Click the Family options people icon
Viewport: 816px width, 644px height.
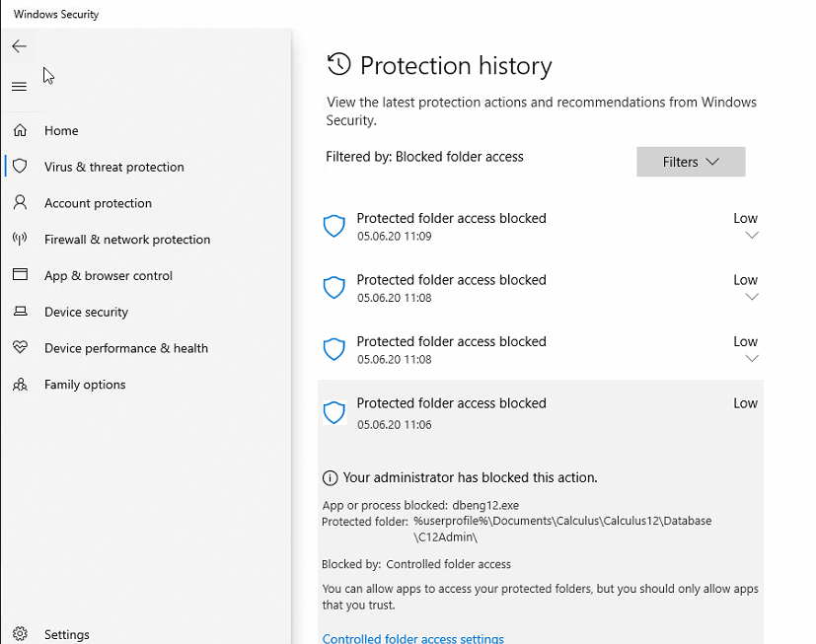[20, 385]
